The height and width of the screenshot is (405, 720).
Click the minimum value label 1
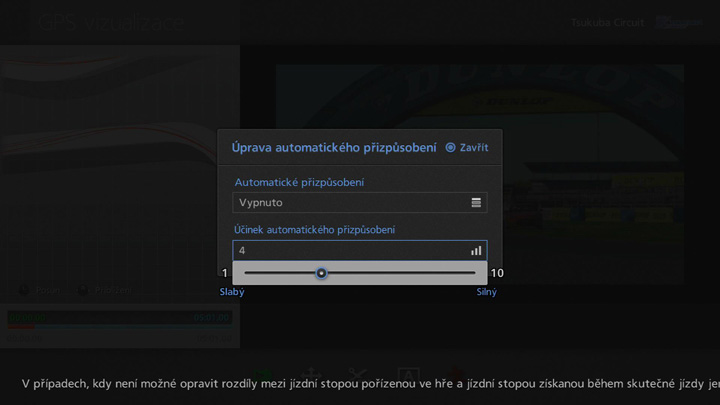click(x=225, y=274)
